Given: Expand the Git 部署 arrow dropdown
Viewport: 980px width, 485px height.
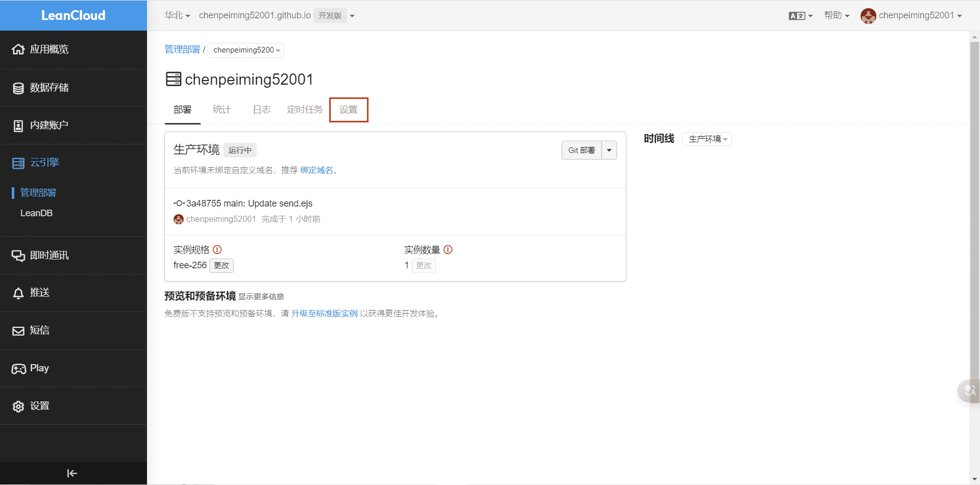Looking at the screenshot, I should point(609,150).
